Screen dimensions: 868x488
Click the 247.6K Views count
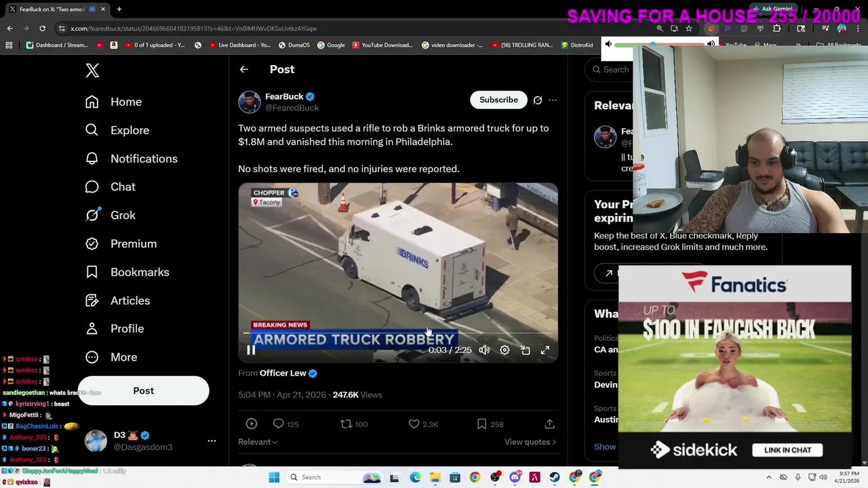[357, 394]
